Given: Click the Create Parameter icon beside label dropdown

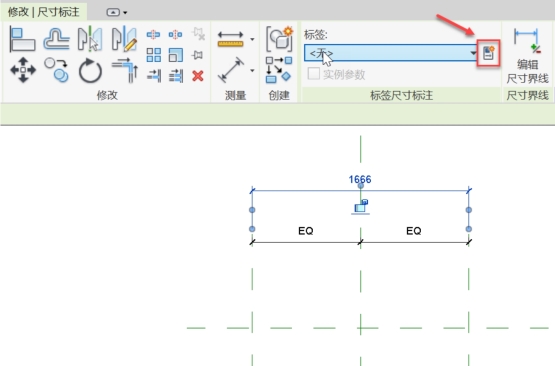Looking at the screenshot, I should click(488, 53).
